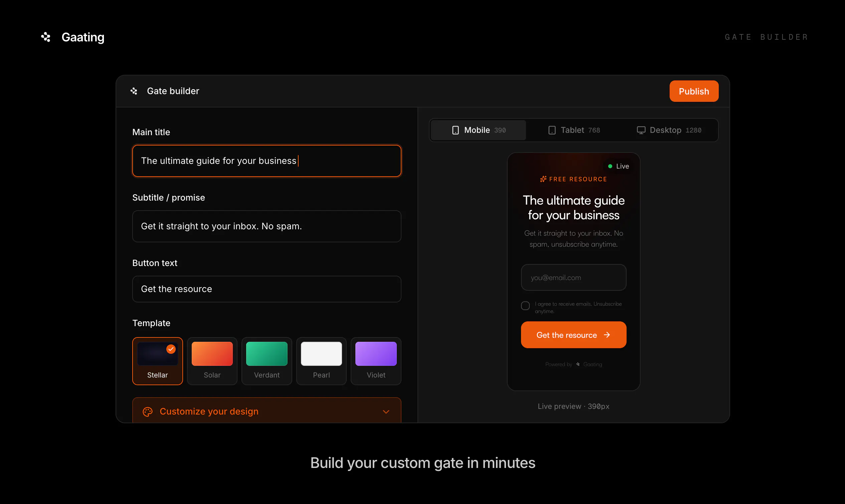The width and height of the screenshot is (845, 504).
Task: Click the FREE RESOURCE label in preview
Action: click(578, 179)
